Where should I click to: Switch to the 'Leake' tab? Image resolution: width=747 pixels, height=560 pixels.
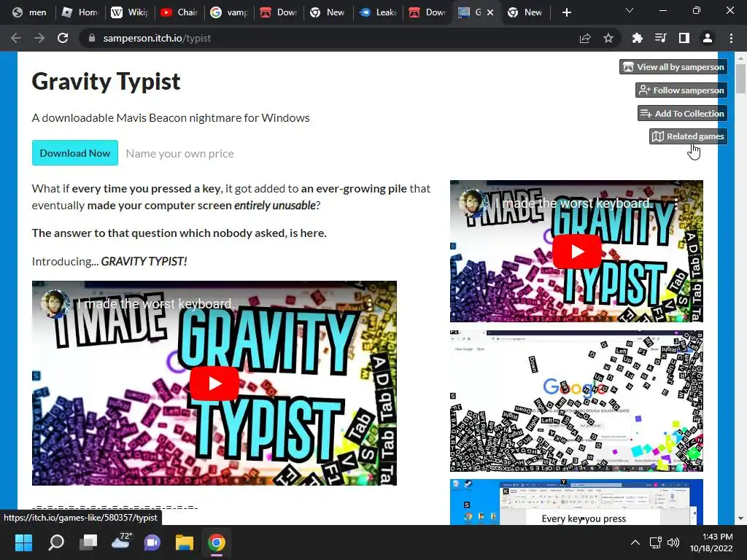tap(379, 13)
